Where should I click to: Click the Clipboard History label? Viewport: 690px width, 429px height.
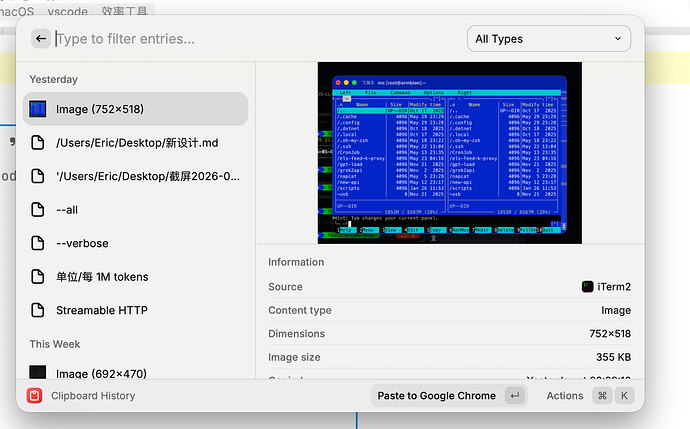[93, 396]
